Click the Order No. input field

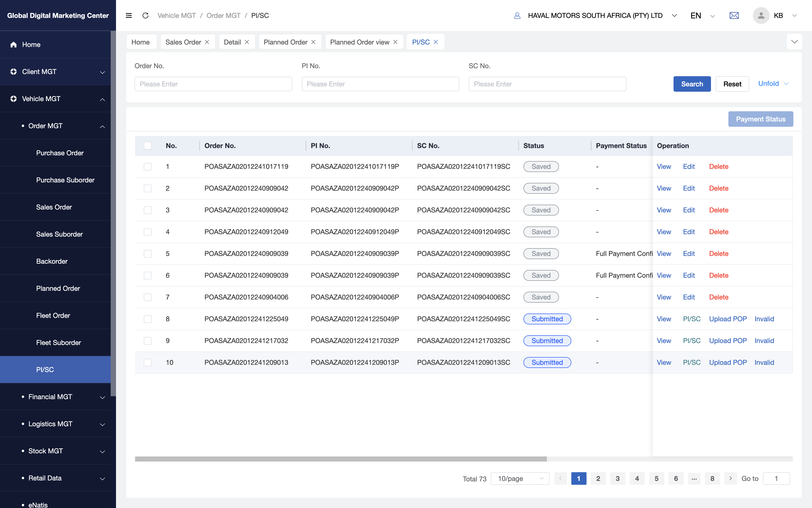point(213,84)
